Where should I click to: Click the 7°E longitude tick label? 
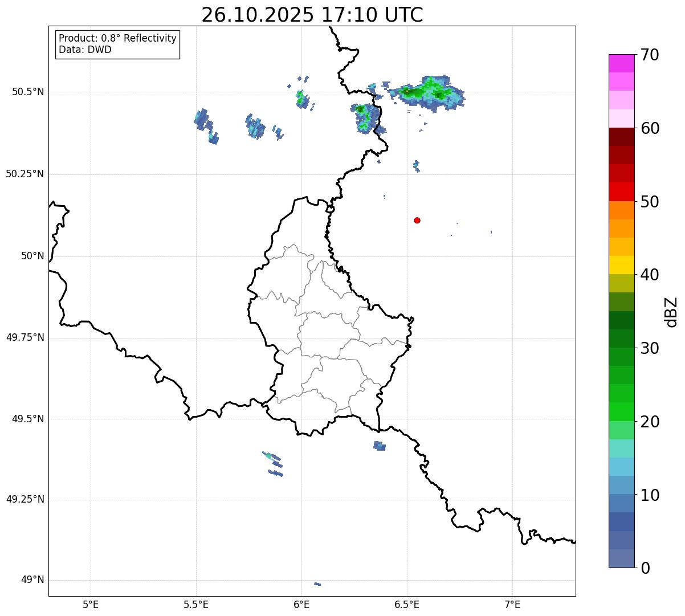pyautogui.click(x=512, y=604)
